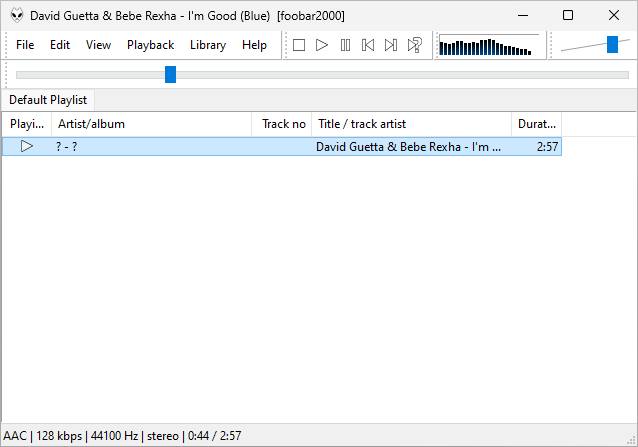Close the foobar2000 window
Image resolution: width=638 pixels, height=447 pixels.
614,15
